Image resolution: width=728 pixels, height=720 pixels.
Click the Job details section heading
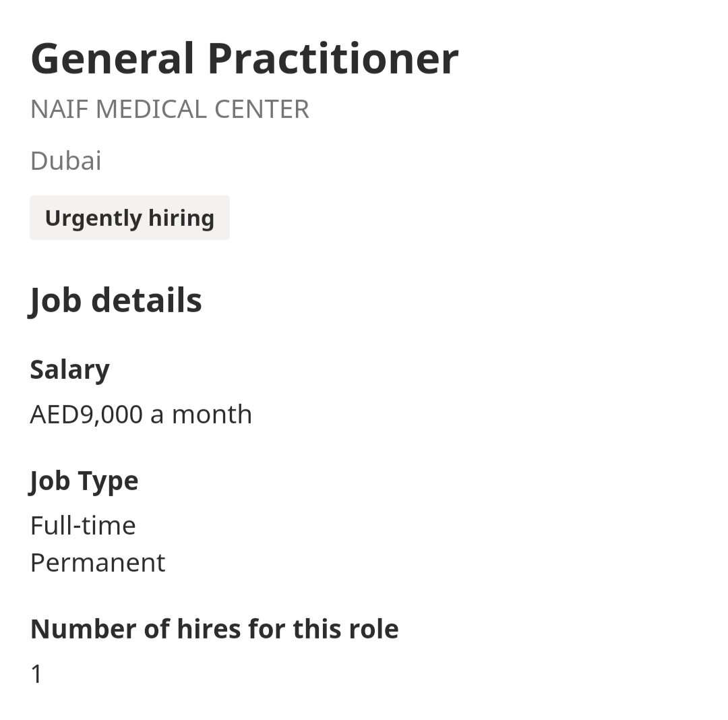116,300
